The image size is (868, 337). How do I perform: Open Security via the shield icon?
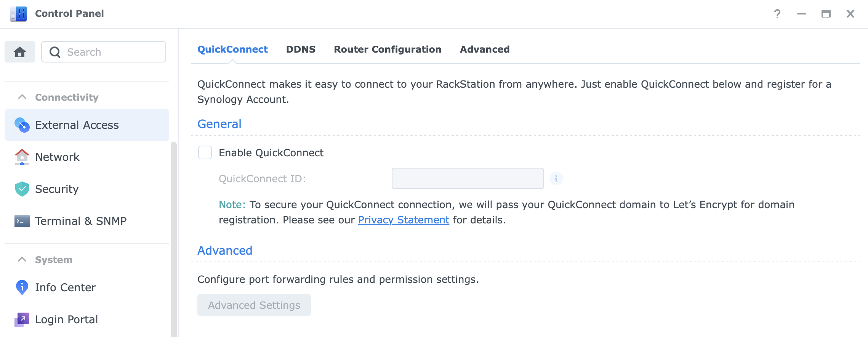click(x=22, y=189)
